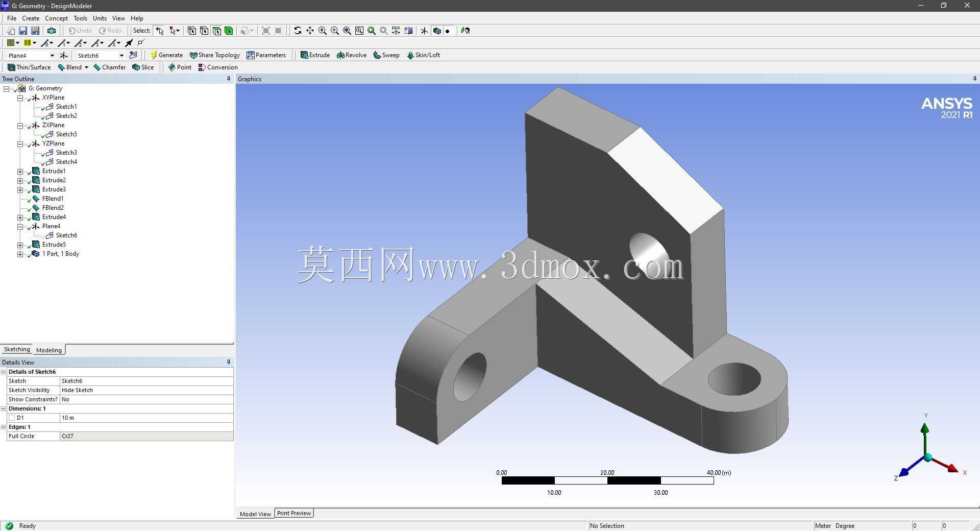The height and width of the screenshot is (531, 980).
Task: Click the Save Project floppy icon
Action: [23, 31]
